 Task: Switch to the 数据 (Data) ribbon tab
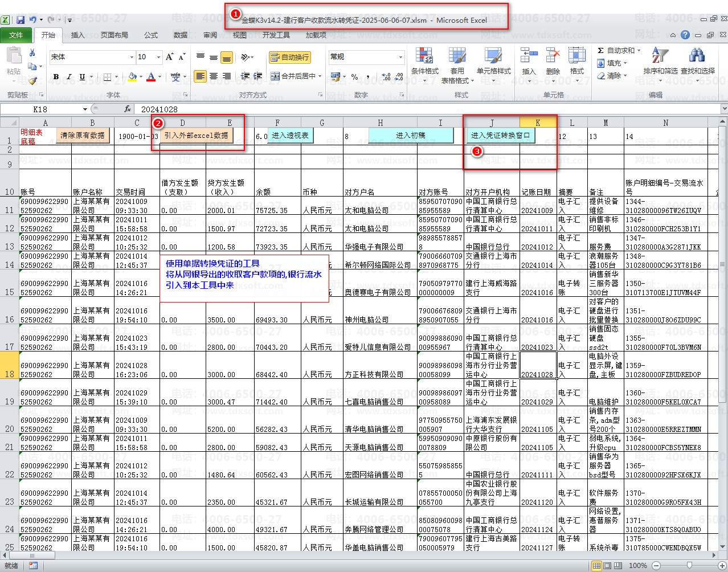coord(181,35)
